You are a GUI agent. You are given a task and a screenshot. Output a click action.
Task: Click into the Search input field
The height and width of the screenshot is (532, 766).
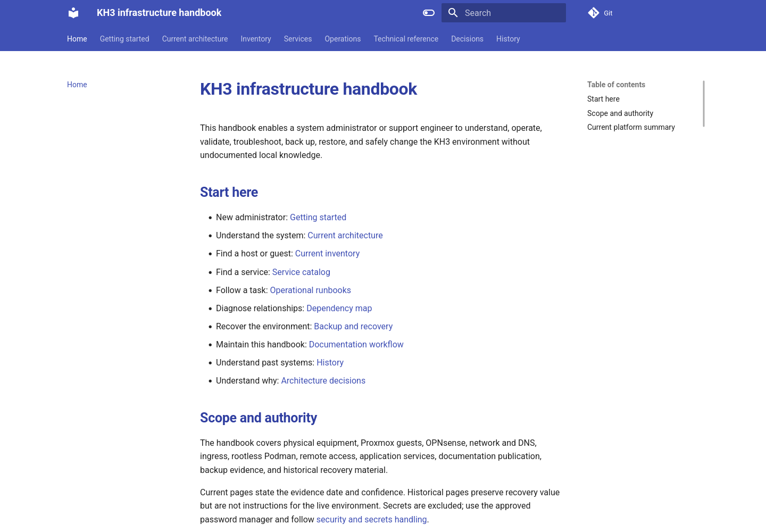tap(504, 13)
